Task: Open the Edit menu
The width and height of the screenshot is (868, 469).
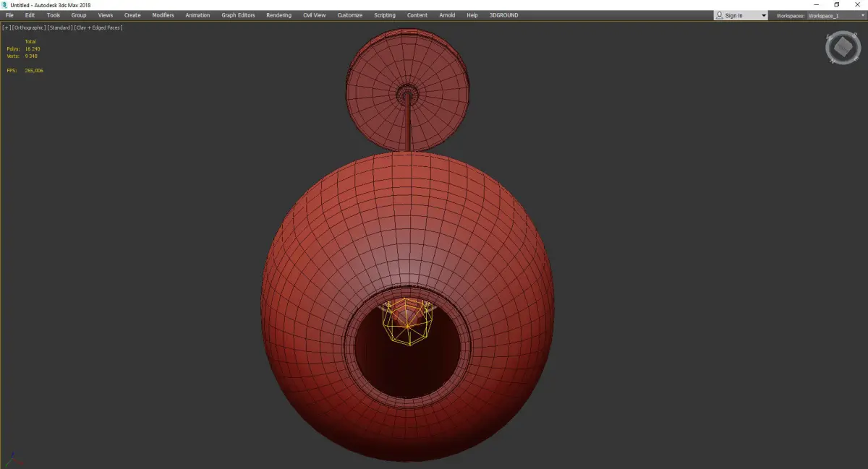Action: [x=30, y=15]
